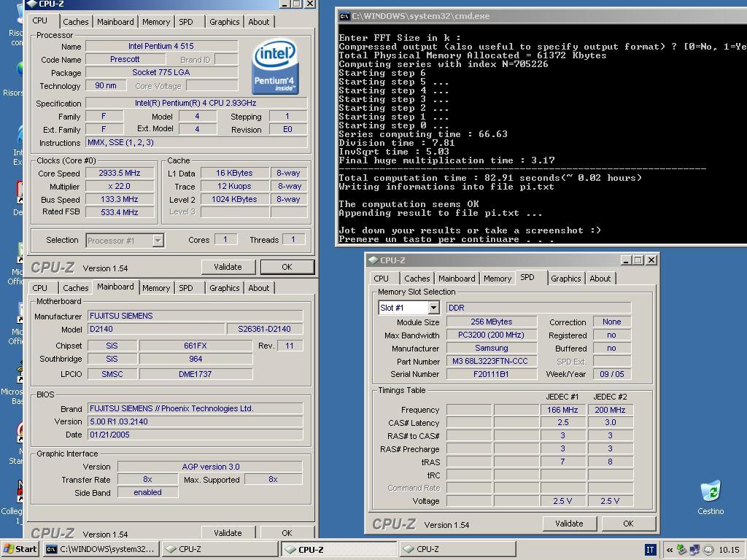Image resolution: width=747 pixels, height=560 pixels.
Task: Switch to CPU tab in the SPD CPU-Z window
Action: [x=381, y=279]
